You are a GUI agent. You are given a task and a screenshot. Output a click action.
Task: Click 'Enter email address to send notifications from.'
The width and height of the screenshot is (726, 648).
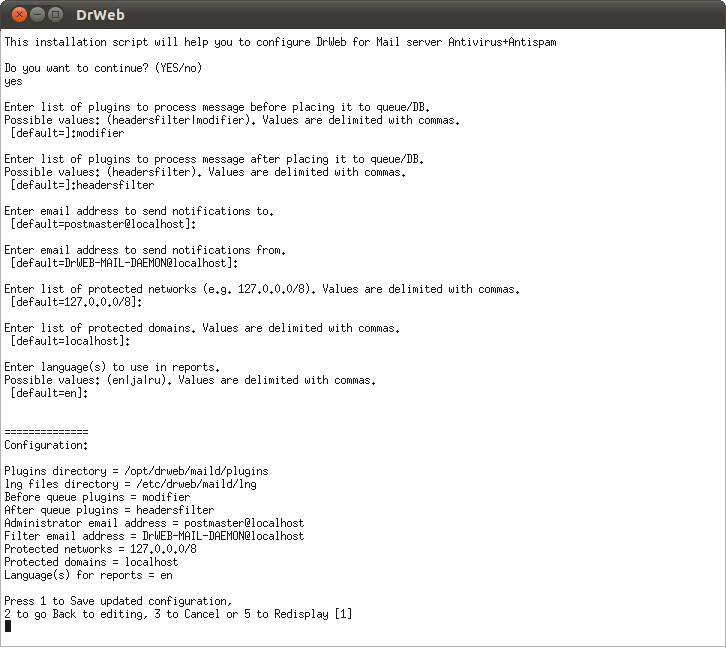[145, 250]
